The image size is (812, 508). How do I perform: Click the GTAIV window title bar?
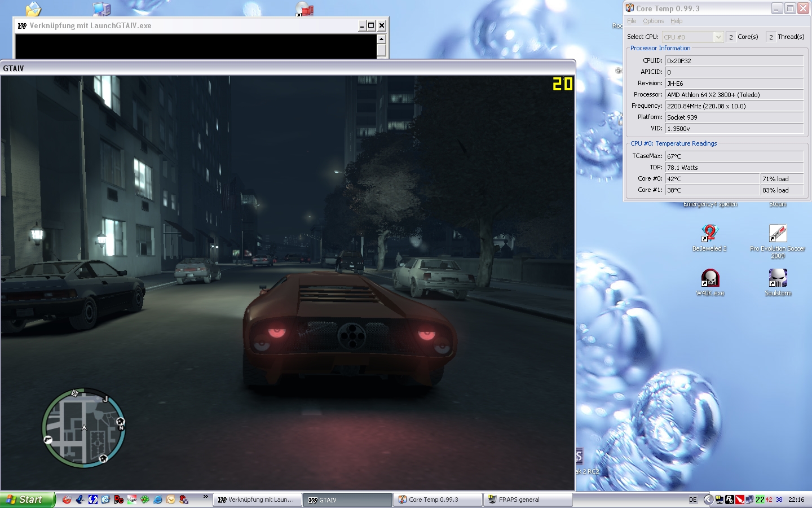(x=288, y=68)
